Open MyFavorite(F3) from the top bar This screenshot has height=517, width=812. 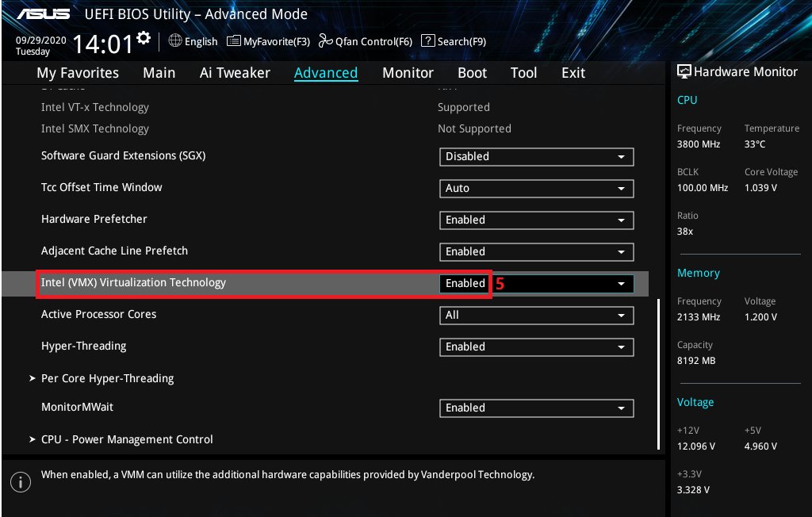point(234,41)
